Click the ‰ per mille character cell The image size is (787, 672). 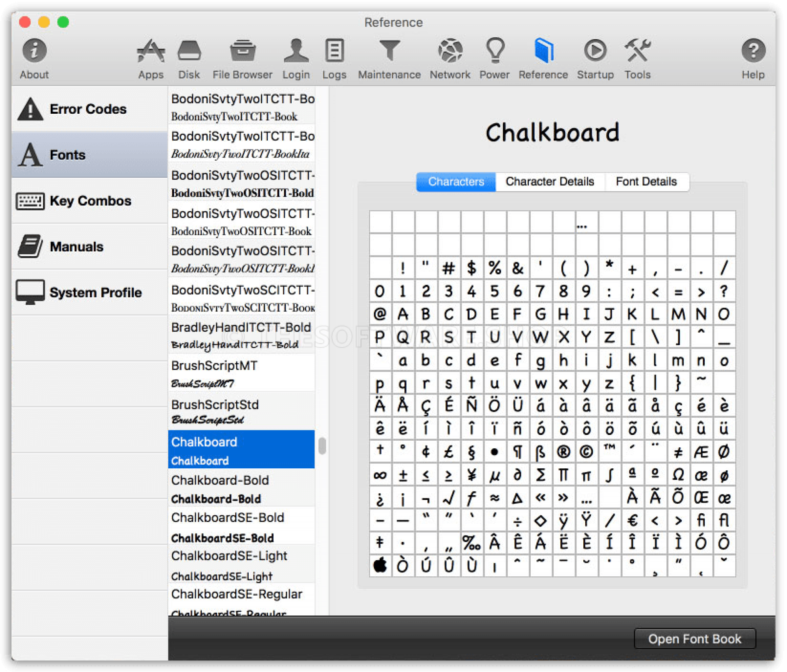click(x=472, y=543)
